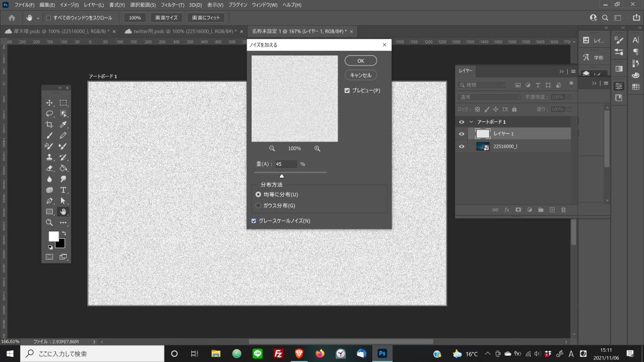Select the Lasso tool
Screen dimensions: 644x362
point(49,114)
